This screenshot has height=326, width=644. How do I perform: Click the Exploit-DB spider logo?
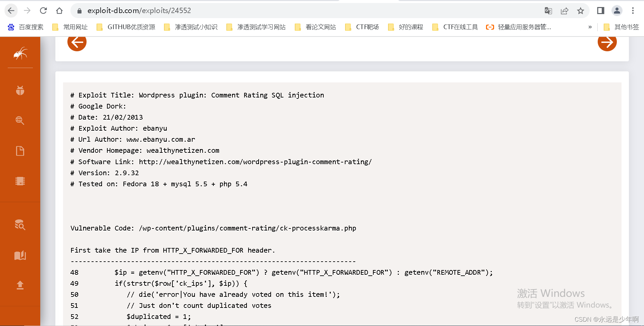20,53
